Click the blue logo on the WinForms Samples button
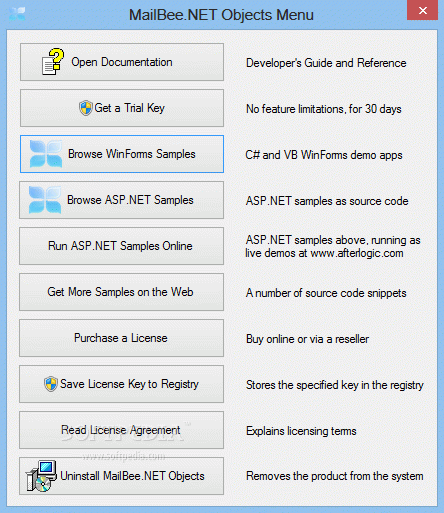Image resolution: width=444 pixels, height=513 pixels. pos(46,154)
